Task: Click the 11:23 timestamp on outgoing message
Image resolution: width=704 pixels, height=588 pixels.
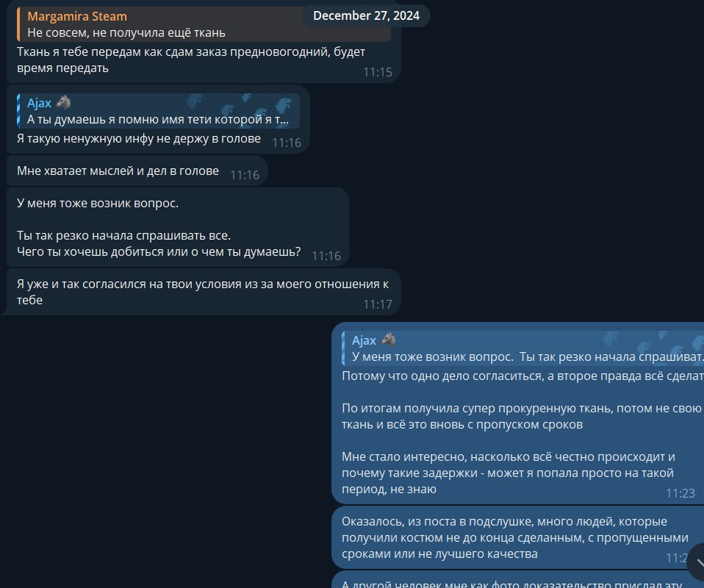Action: point(680,493)
